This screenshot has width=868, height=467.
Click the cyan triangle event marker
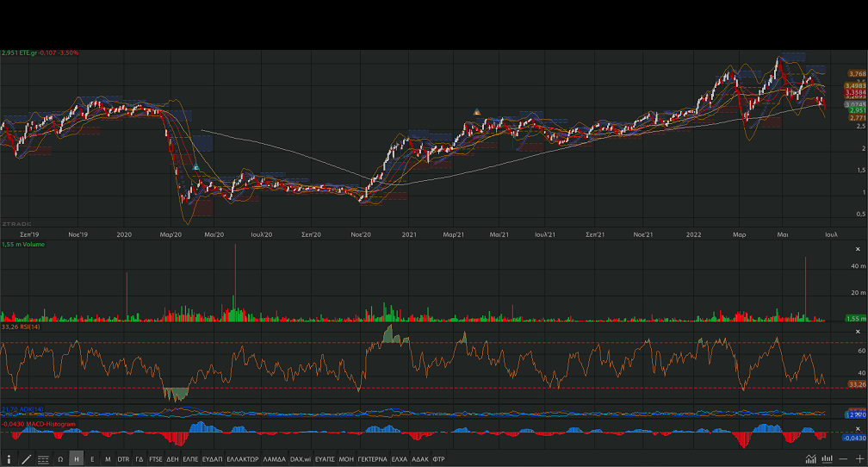point(196,167)
